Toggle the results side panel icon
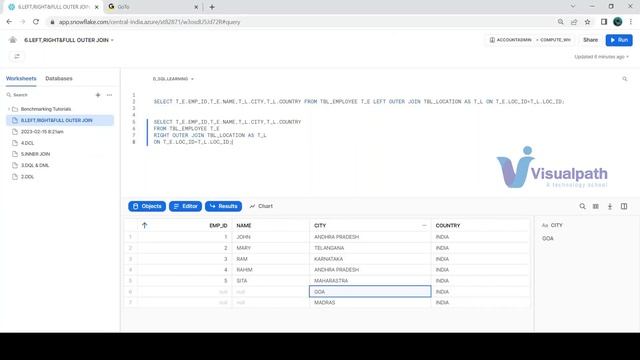640x360 pixels. 624,207
